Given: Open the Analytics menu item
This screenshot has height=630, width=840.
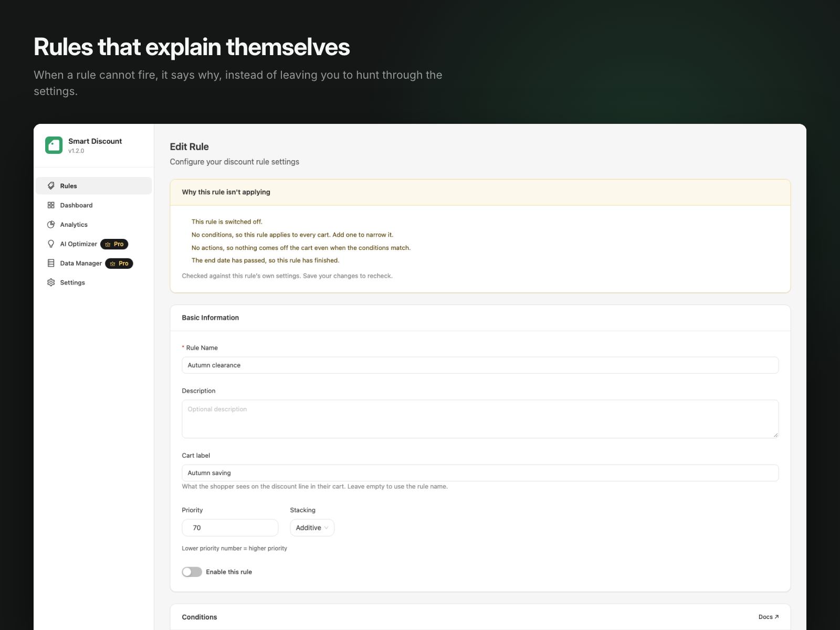Looking at the screenshot, I should coord(94,225).
